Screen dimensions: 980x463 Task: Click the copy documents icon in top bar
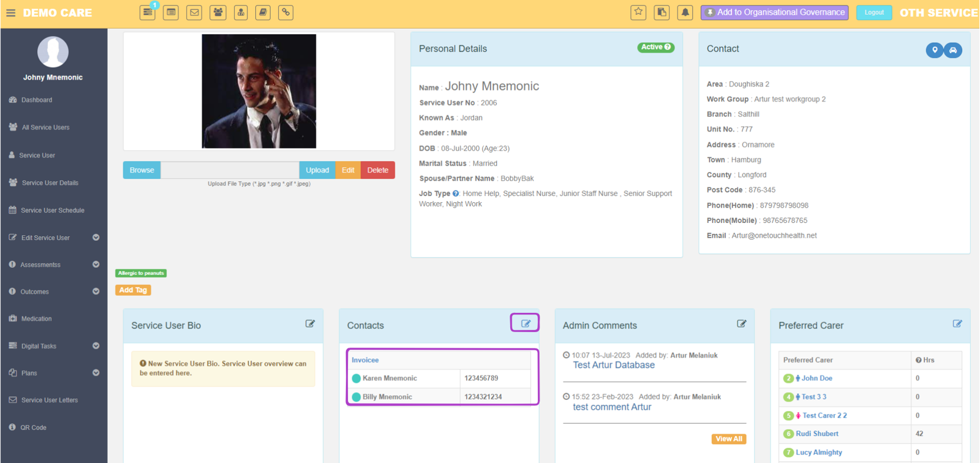point(661,12)
